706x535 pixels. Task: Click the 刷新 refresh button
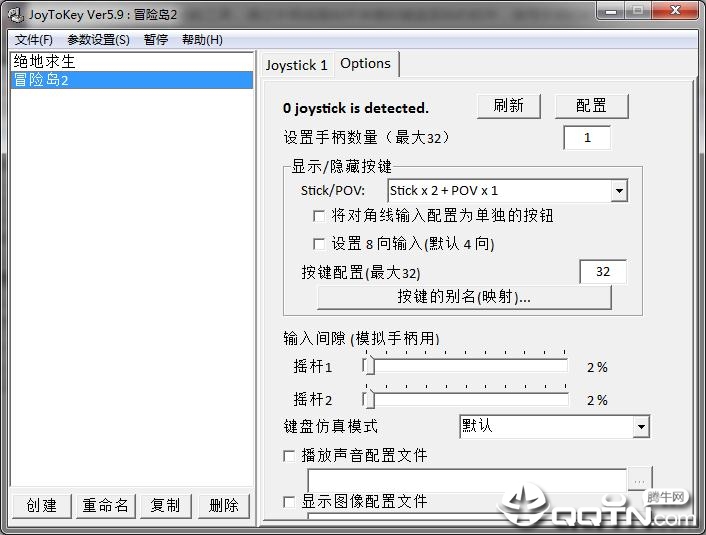point(509,106)
